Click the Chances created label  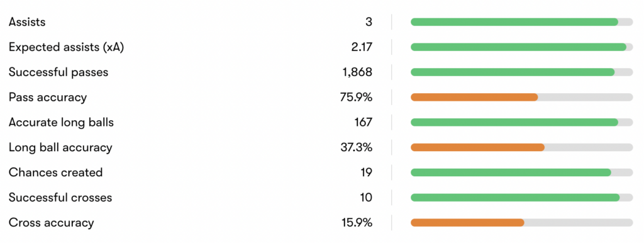tap(55, 172)
